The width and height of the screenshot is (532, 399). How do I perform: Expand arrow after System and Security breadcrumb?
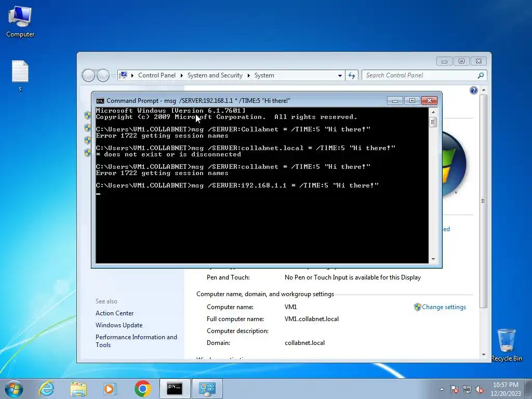[248, 75]
